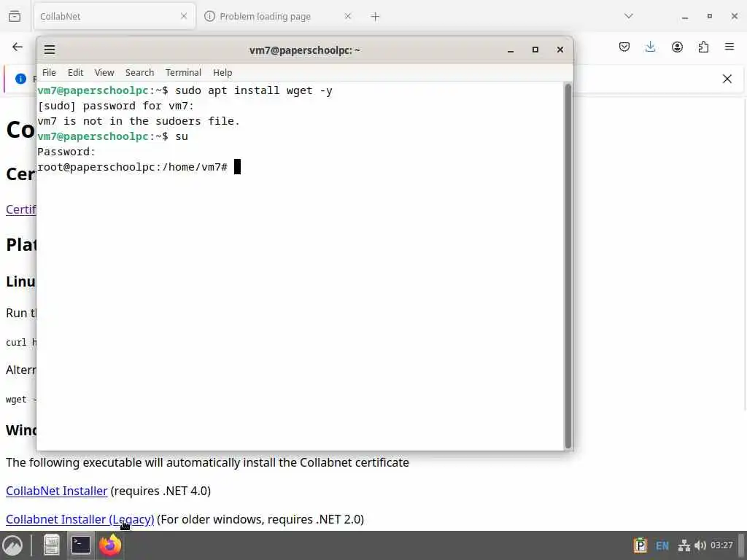Open the Firefox extensions icon
Image resolution: width=747 pixels, height=560 pixels.
[703, 47]
